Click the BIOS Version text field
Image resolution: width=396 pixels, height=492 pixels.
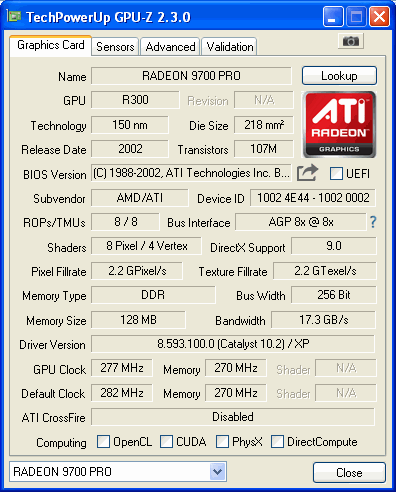(191, 173)
